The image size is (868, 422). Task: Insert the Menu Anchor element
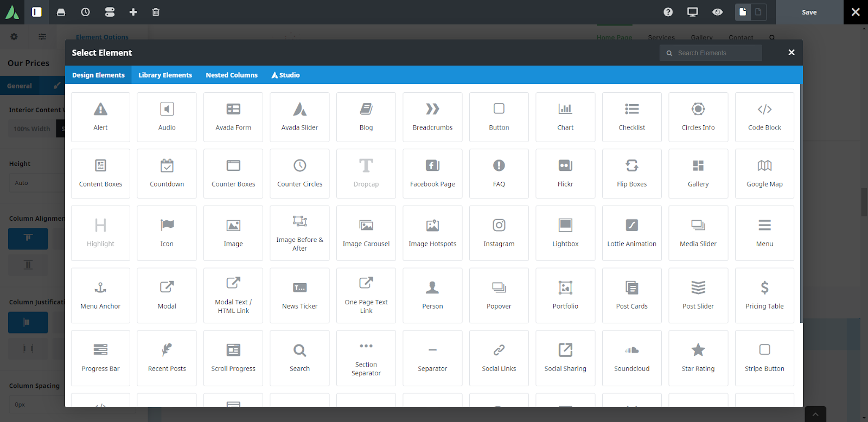click(x=100, y=296)
